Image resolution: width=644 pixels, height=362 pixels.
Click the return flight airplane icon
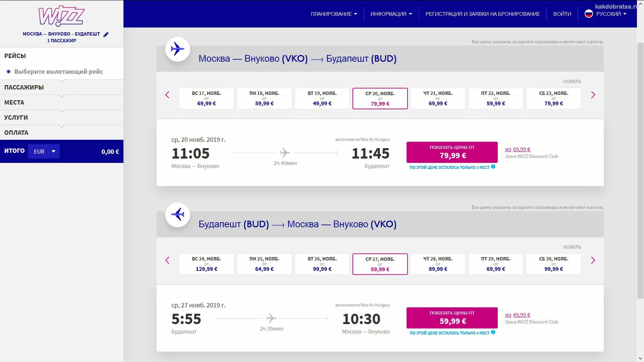click(x=177, y=215)
